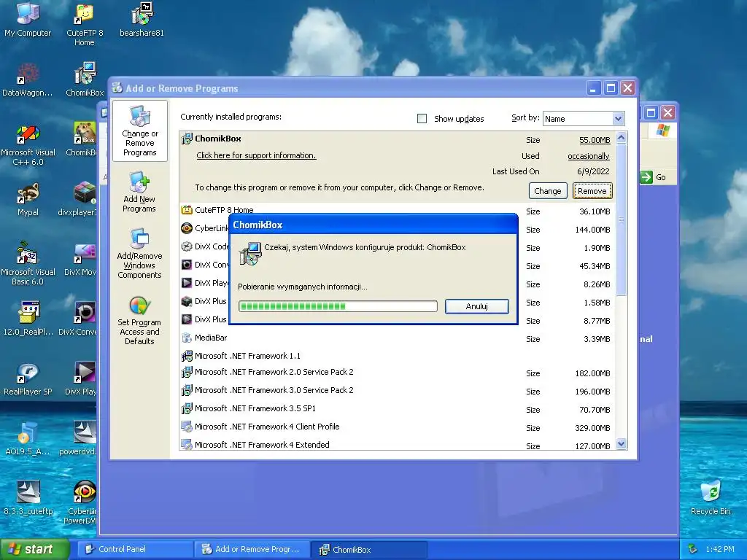Open My Computer desktop icon
747x560 pixels.
pyautogui.click(x=28, y=19)
